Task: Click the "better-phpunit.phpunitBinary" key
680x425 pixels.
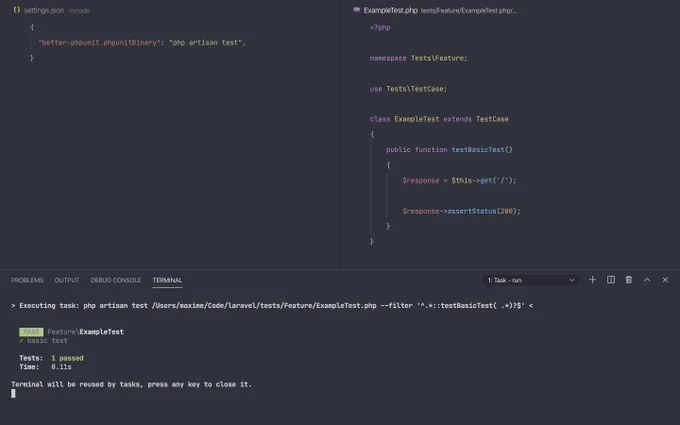Action: click(x=99, y=42)
